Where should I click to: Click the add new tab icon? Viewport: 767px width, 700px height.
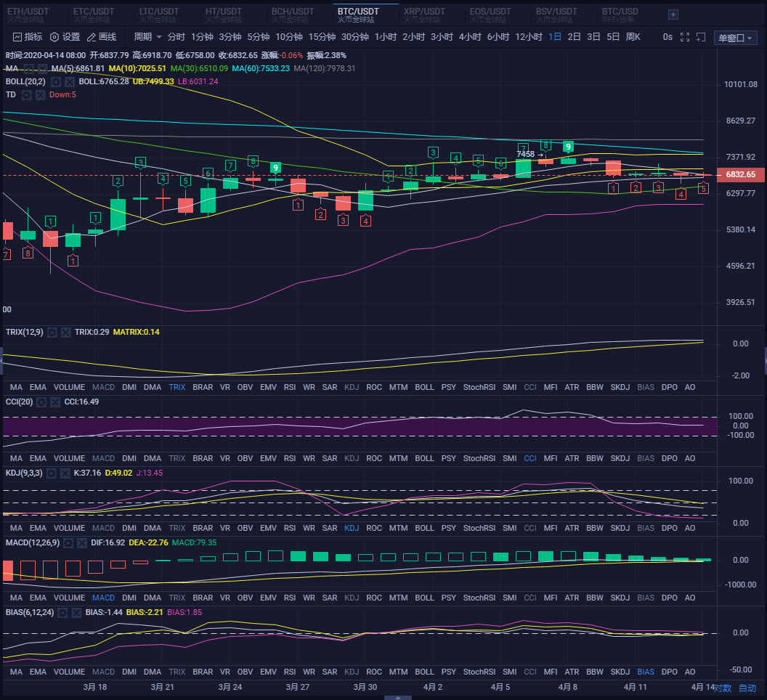point(673,15)
